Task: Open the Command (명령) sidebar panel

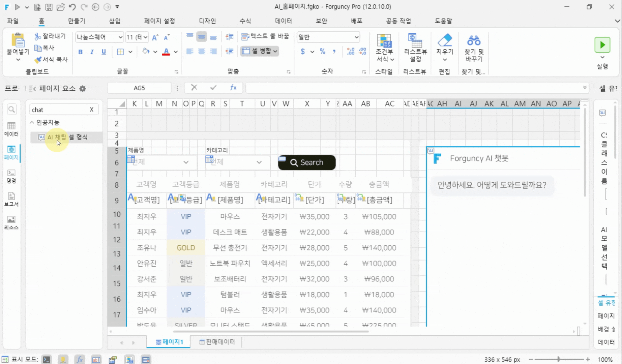Action: pos(11,176)
